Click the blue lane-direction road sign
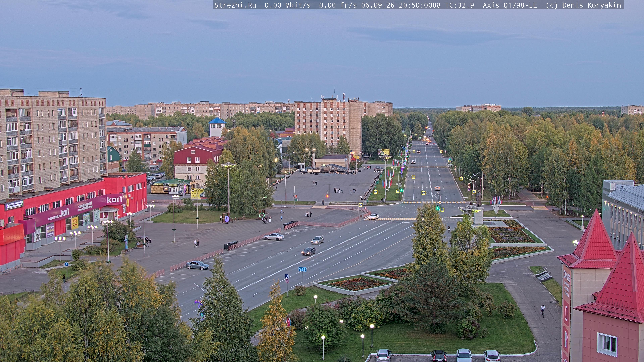The height and width of the screenshot is (362, 644). pyautogui.click(x=302, y=269)
